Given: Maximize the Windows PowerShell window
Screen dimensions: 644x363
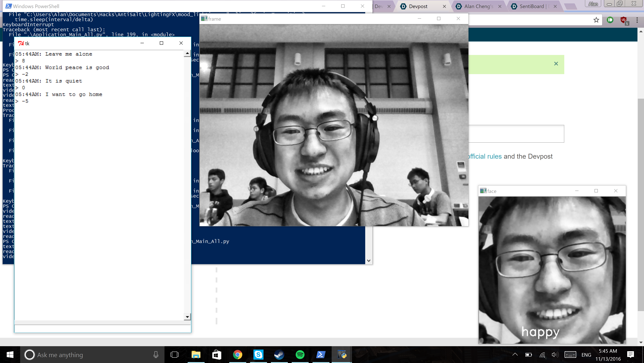Looking at the screenshot, I should 343,6.
